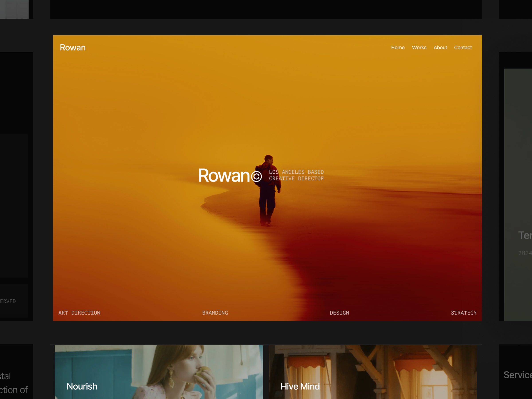Open the Nourish project thumbnail
The image size is (532, 399).
(159, 372)
